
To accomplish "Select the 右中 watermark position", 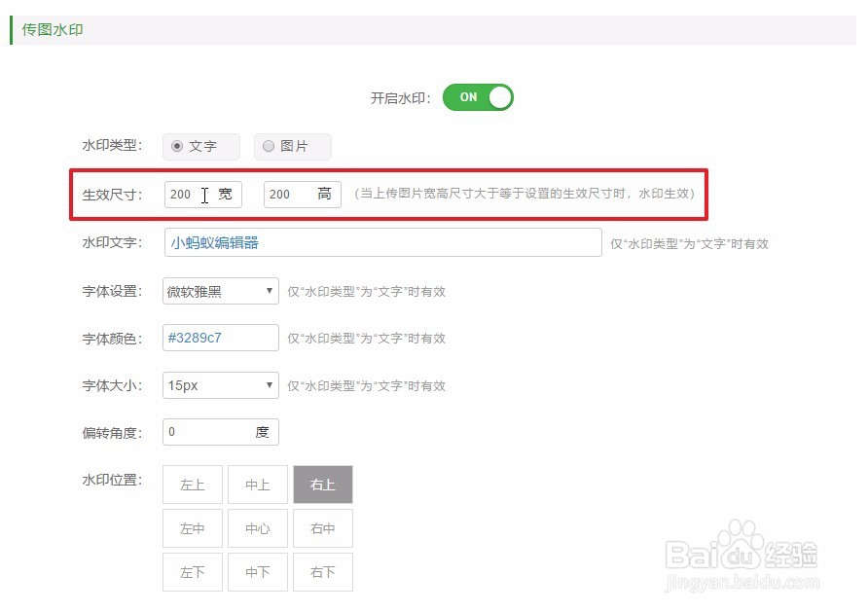I will 322,527.
